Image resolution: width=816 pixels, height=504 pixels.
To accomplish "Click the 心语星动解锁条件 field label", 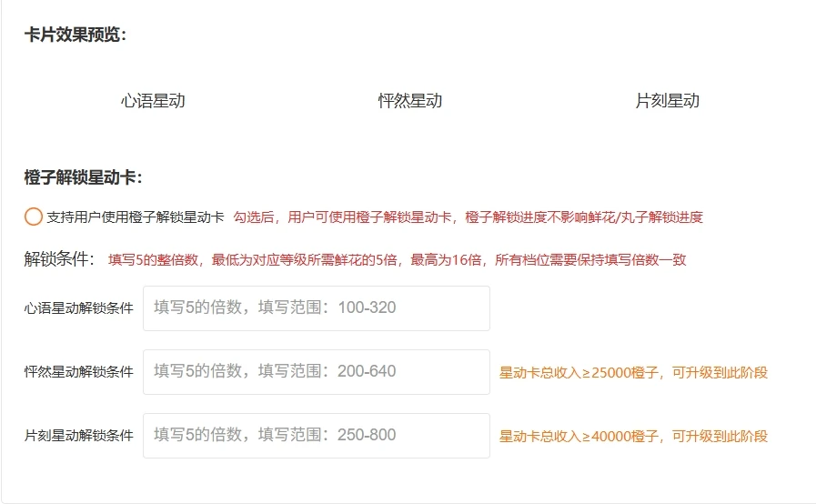I will coord(79,308).
